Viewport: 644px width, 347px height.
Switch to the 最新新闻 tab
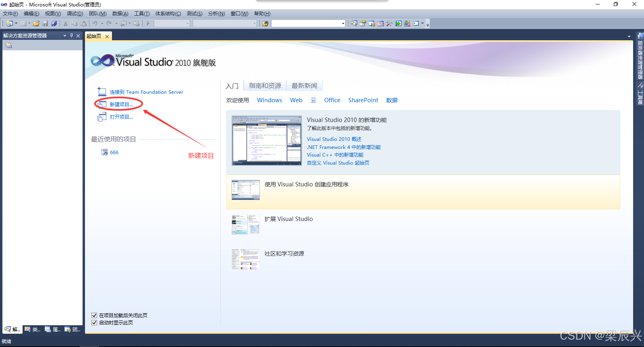click(x=304, y=86)
